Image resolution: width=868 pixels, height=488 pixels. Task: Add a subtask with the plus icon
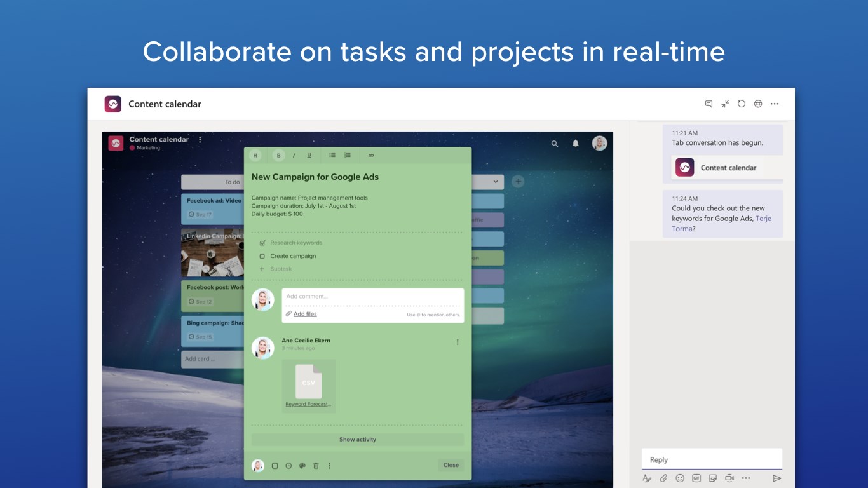coord(262,269)
